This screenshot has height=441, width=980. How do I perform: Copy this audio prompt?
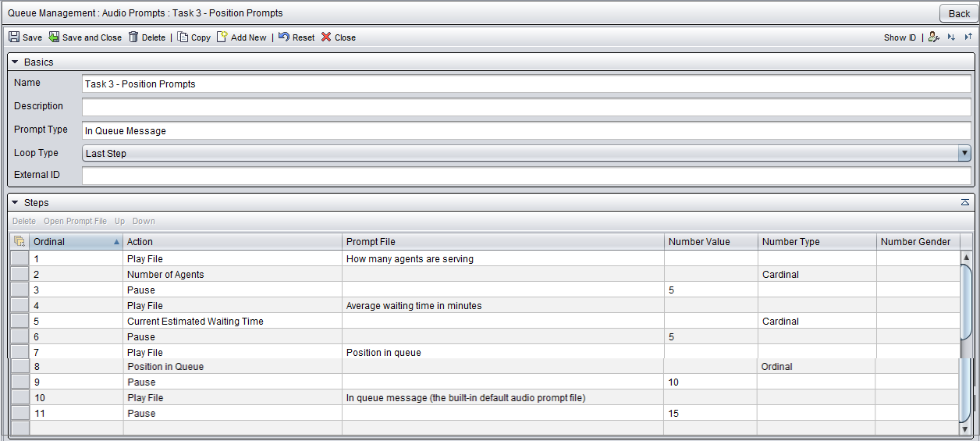point(194,37)
